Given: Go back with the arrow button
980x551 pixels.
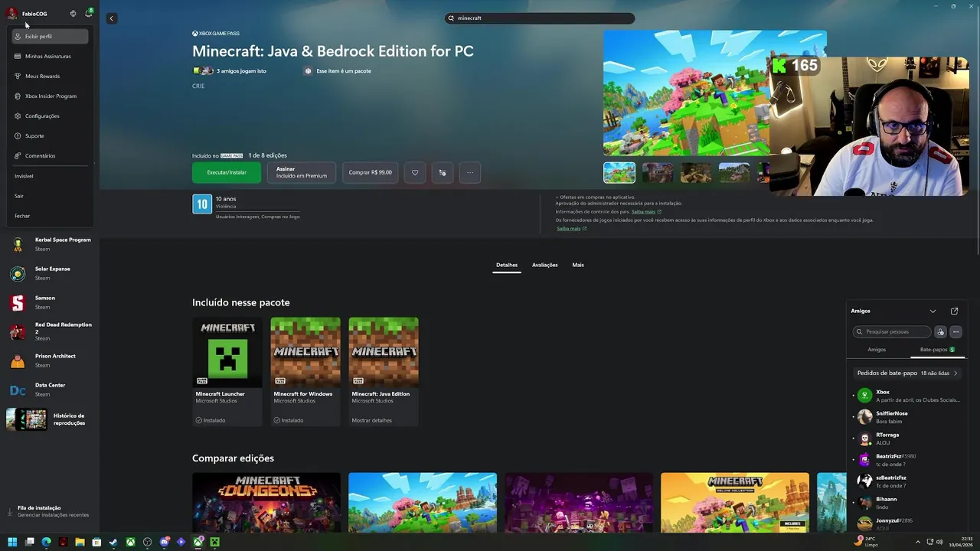Looking at the screenshot, I should [x=112, y=18].
